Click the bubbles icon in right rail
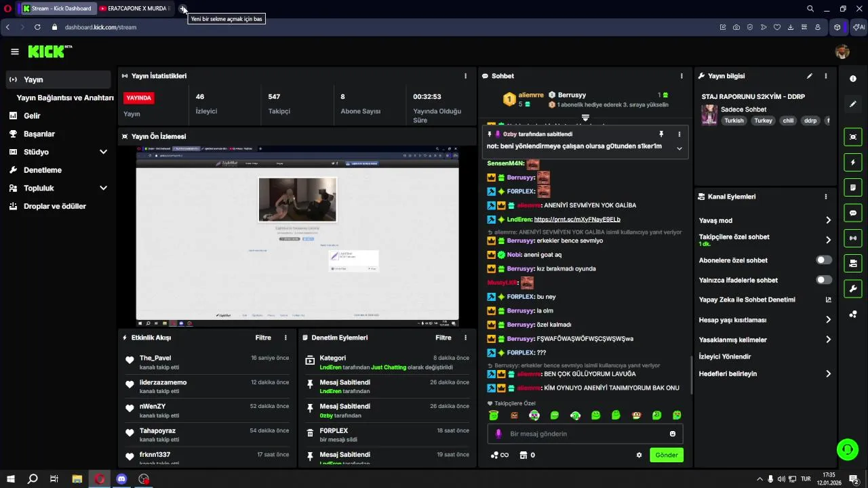868x488 pixels. tap(853, 314)
